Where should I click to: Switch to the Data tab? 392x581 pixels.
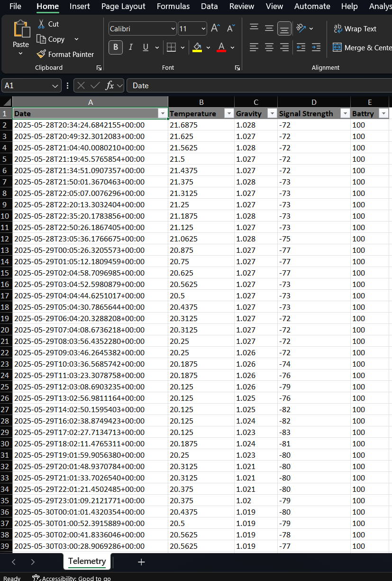tap(209, 7)
